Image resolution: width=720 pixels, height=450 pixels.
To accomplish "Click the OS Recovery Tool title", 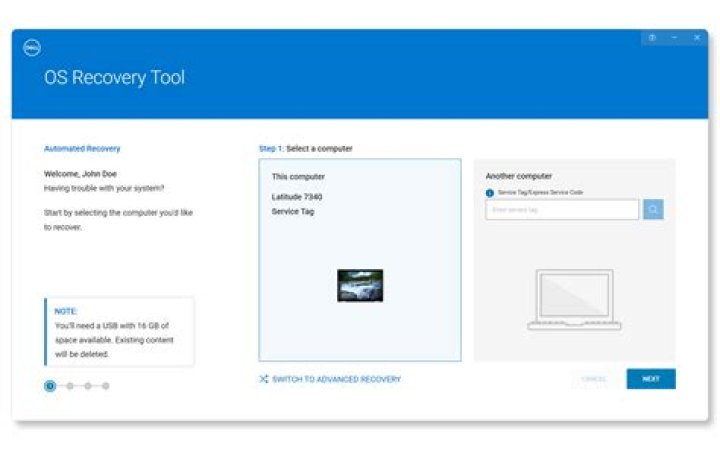I will tap(114, 77).
